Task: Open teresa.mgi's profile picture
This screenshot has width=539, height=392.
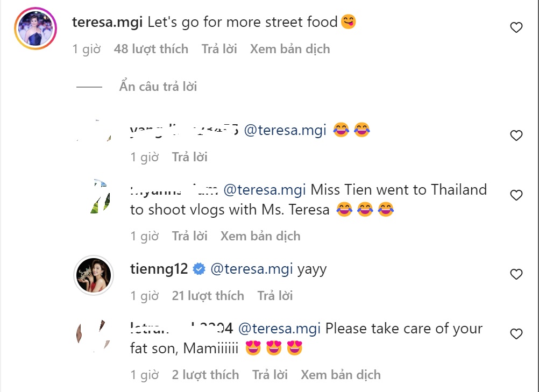Action: coord(37,28)
